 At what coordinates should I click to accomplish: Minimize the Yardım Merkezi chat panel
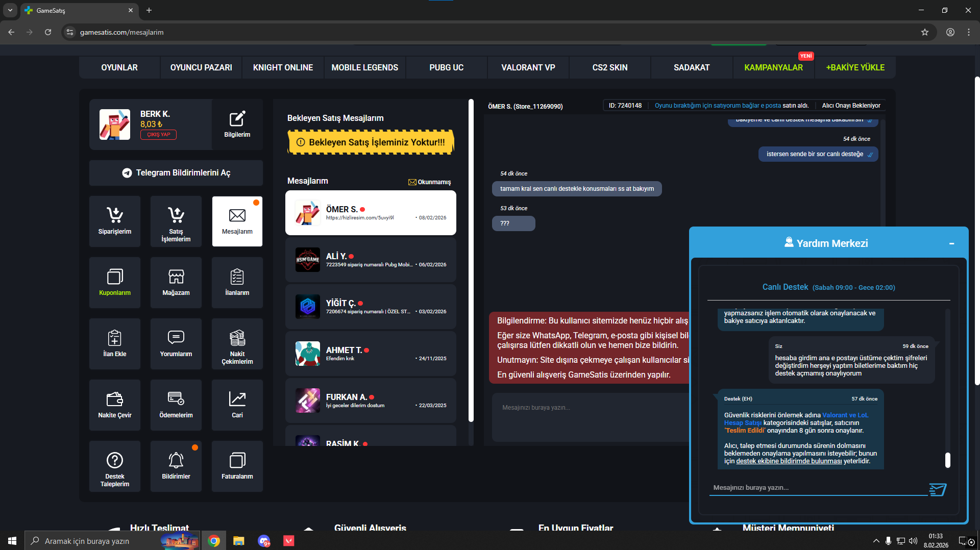951,244
